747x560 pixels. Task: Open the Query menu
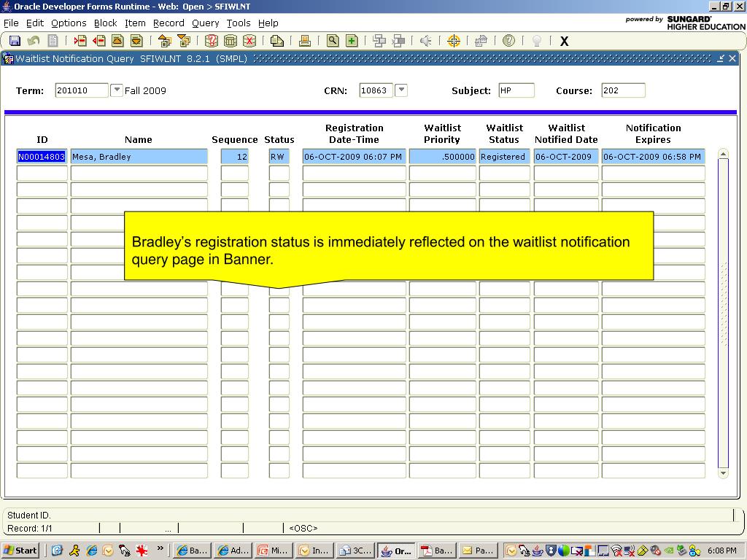click(205, 23)
